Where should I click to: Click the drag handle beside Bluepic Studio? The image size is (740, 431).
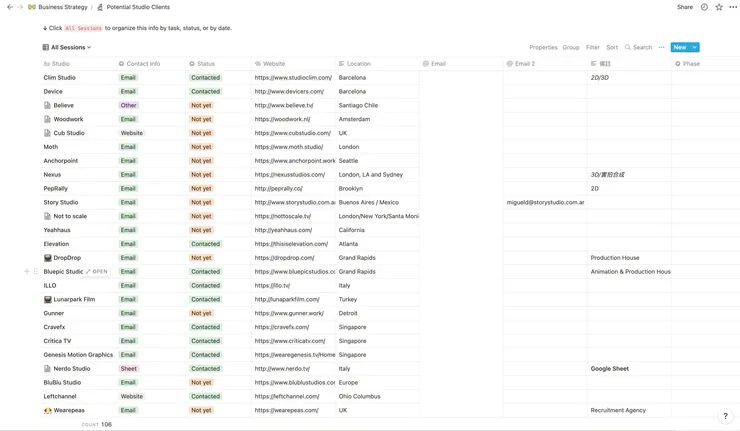point(35,271)
